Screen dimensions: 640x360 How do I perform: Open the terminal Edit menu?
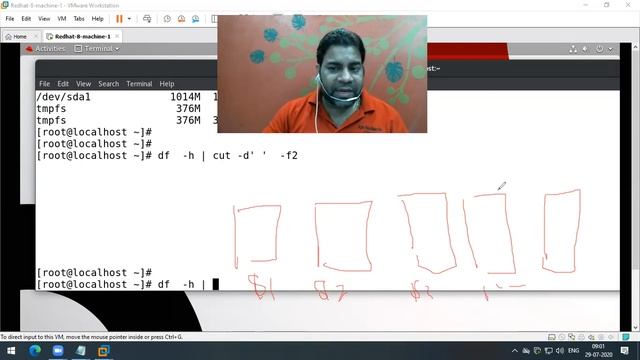pyautogui.click(x=63, y=84)
